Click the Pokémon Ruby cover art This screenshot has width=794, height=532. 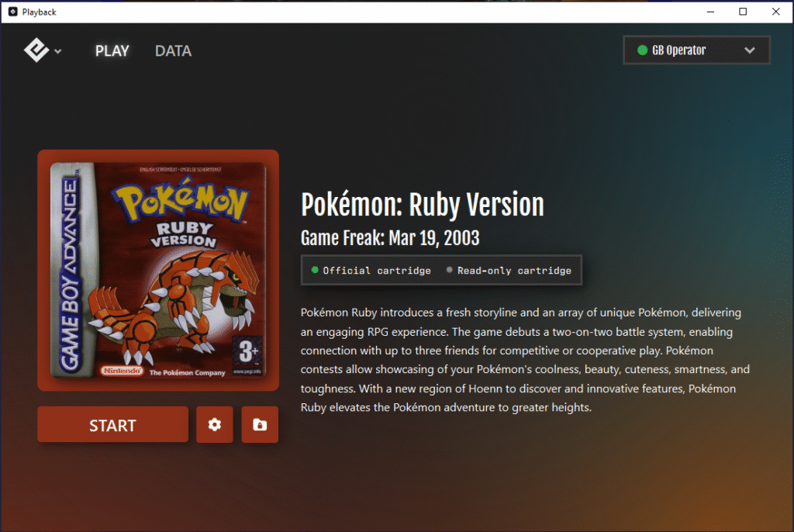click(157, 269)
